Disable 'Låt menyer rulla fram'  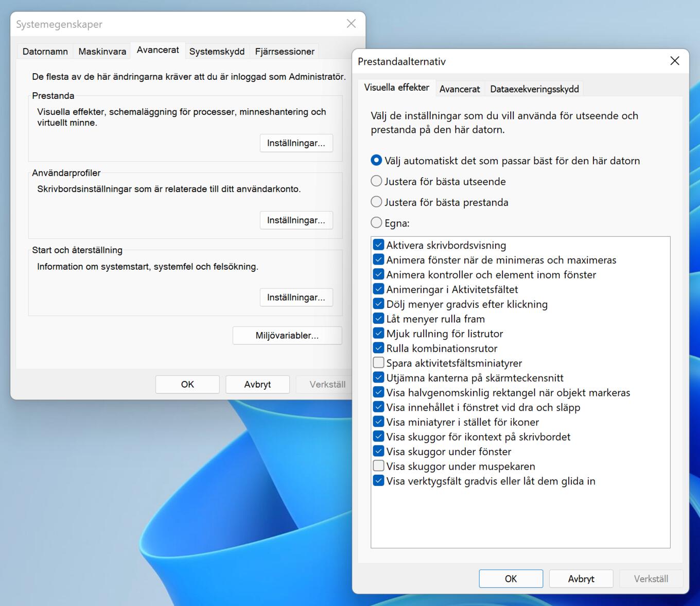click(x=378, y=319)
